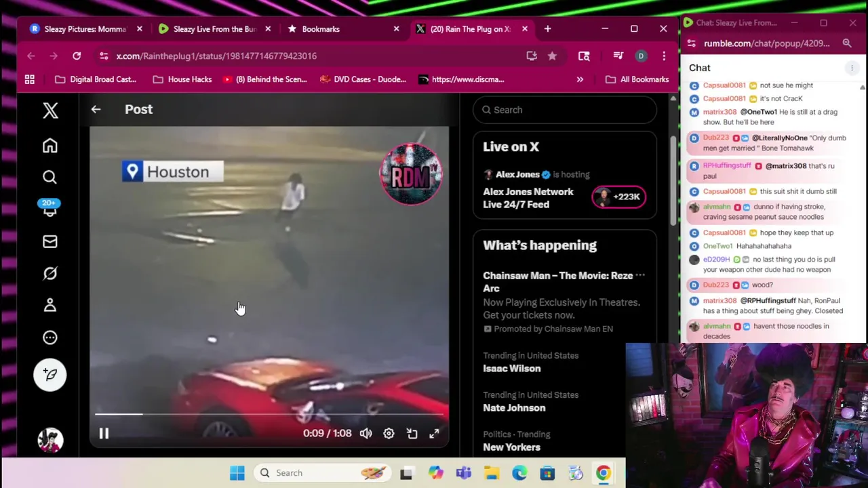The height and width of the screenshot is (488, 868).
Task: Enter fullscreen video mode
Action: point(434,434)
